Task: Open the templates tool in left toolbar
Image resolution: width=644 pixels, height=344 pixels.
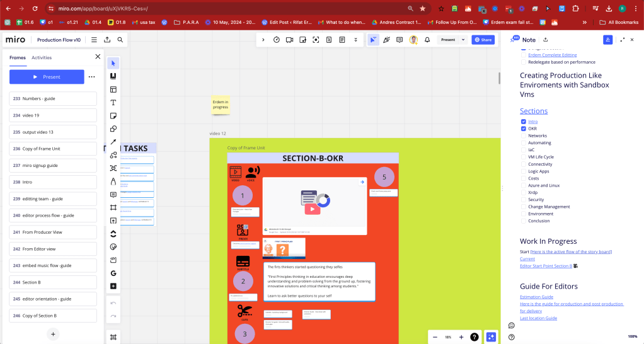Action: point(113,89)
